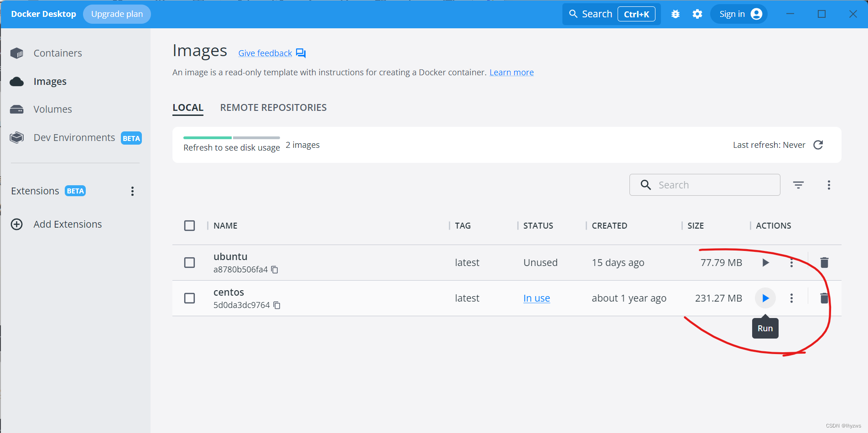The height and width of the screenshot is (433, 868).
Task: Tick the select-all checkbox in the header
Action: coord(189,226)
